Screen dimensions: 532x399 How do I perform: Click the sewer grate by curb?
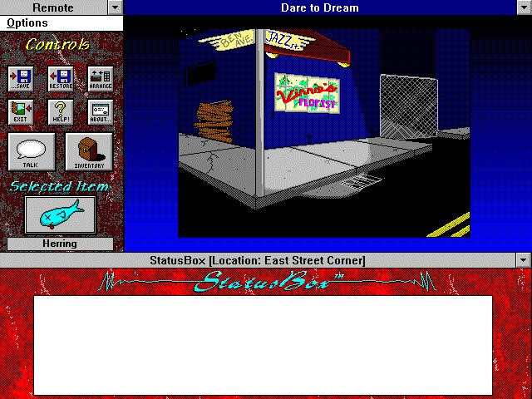pos(360,180)
